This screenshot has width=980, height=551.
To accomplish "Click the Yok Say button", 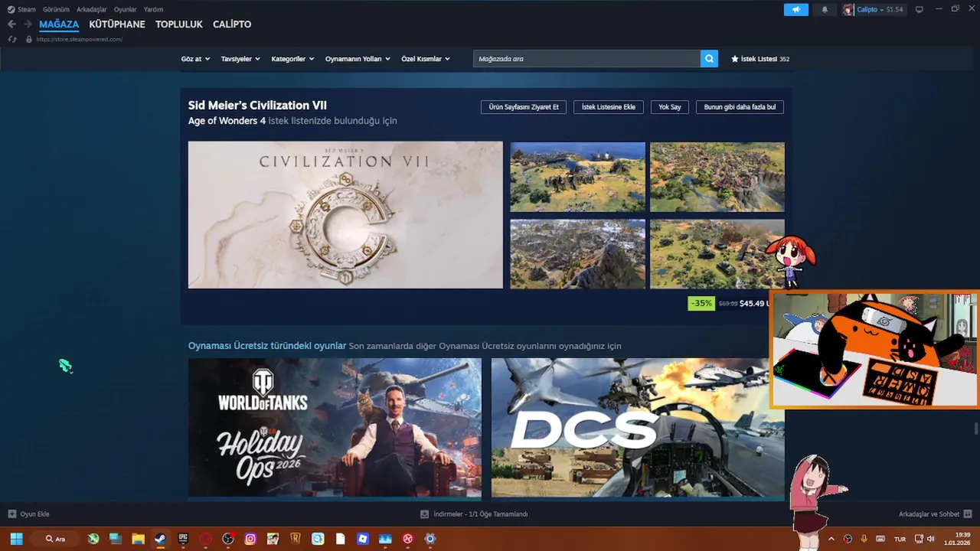I will (x=670, y=107).
